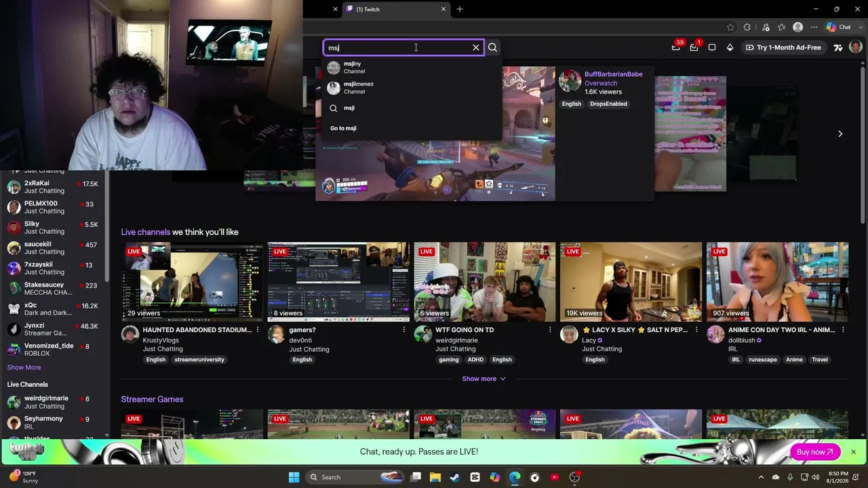Open BuffBarbarianBabe featured channel name

tap(614, 74)
